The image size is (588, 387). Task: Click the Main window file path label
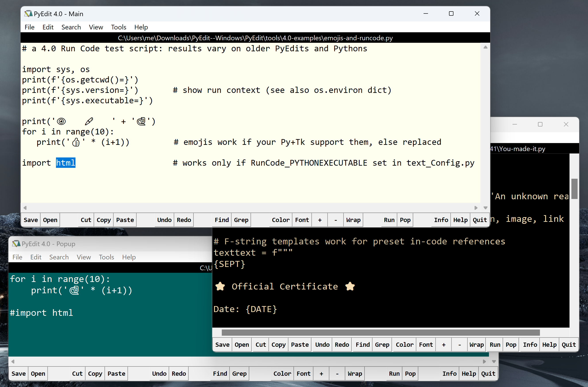tap(255, 38)
